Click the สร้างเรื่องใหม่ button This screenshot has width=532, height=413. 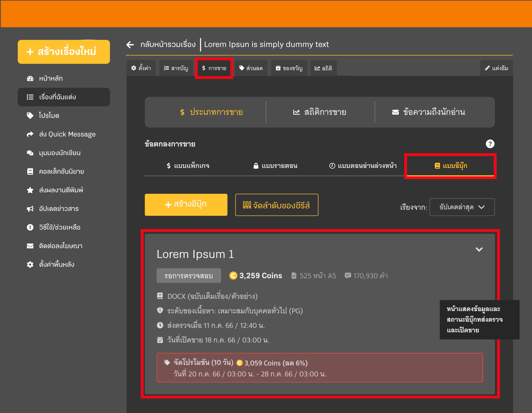tap(64, 52)
